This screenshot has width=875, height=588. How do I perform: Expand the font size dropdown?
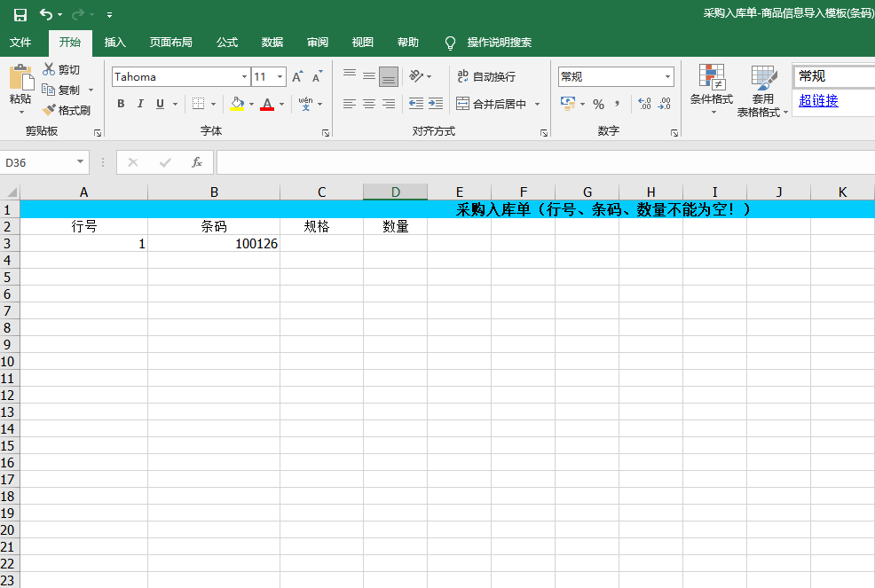pos(280,77)
